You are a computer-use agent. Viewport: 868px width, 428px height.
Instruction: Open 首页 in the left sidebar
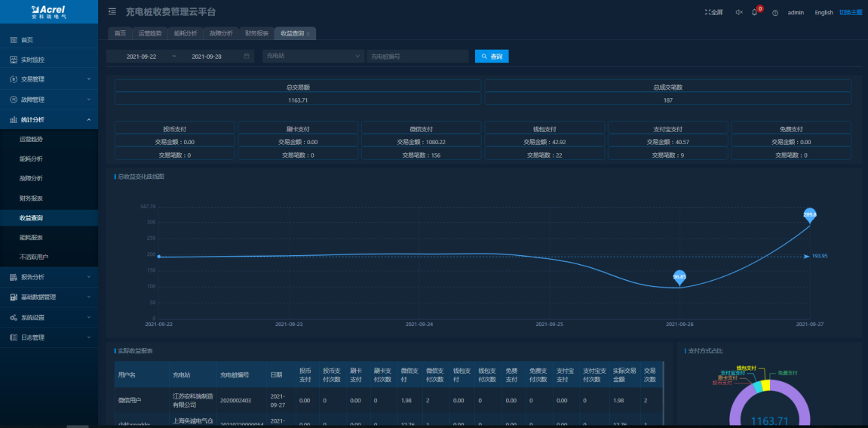[x=26, y=40]
